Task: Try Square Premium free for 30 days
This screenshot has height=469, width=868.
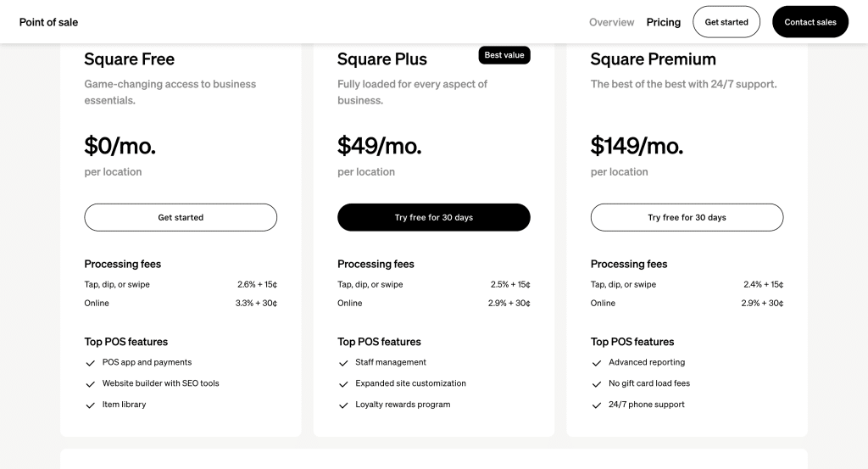Action: click(x=687, y=217)
